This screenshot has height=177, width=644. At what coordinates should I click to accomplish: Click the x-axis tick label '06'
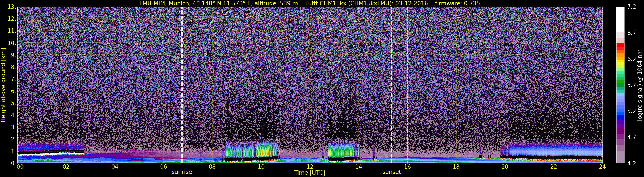pos(163,167)
